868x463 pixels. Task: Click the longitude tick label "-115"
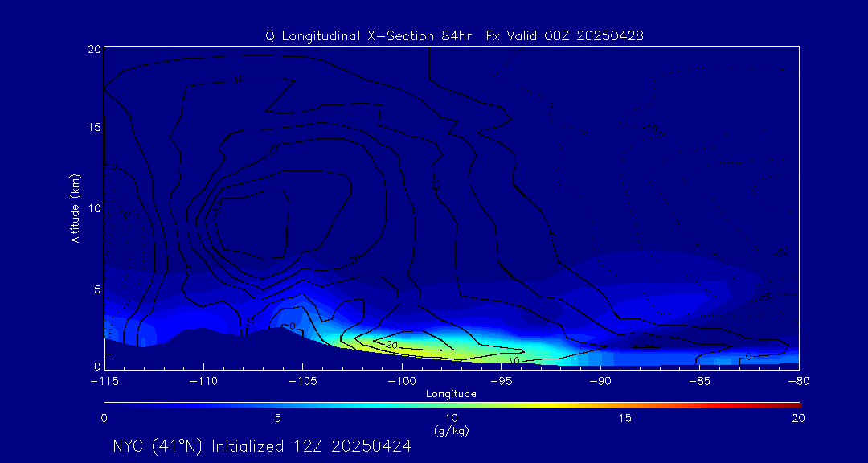[x=104, y=381]
